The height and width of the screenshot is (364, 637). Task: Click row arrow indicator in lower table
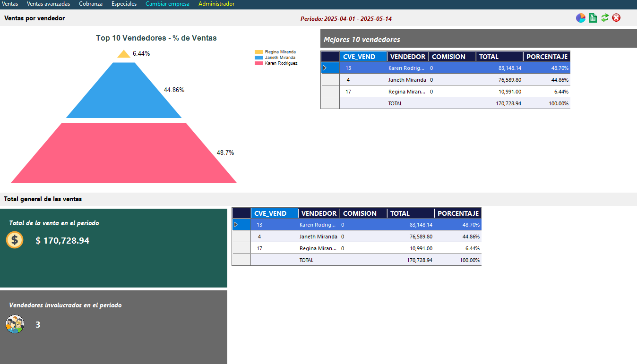pos(236,225)
